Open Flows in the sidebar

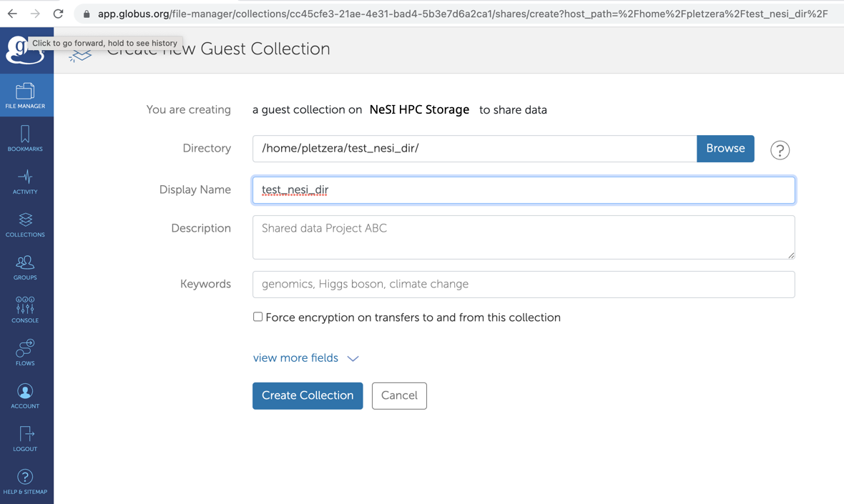26,353
